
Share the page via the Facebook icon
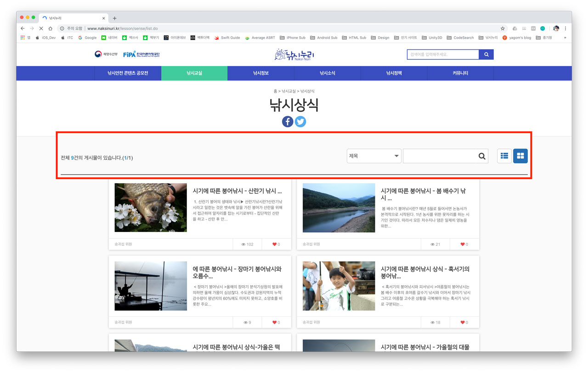pos(288,122)
